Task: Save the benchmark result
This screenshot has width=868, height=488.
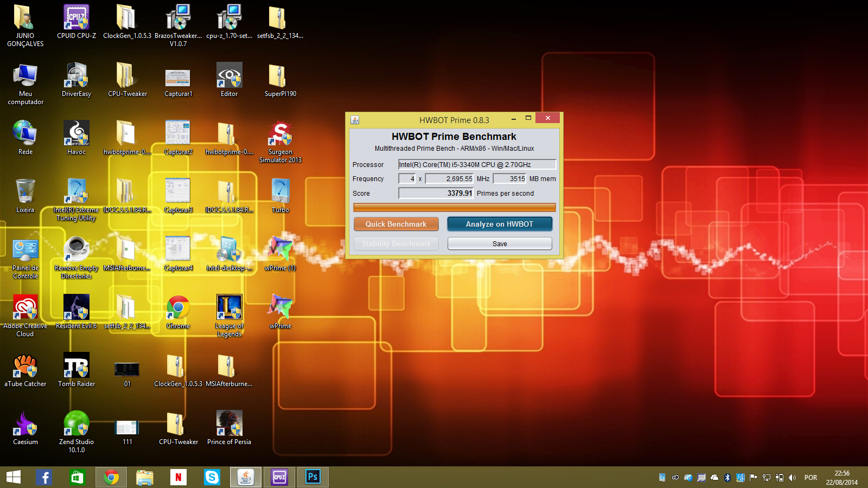Action: click(x=500, y=244)
